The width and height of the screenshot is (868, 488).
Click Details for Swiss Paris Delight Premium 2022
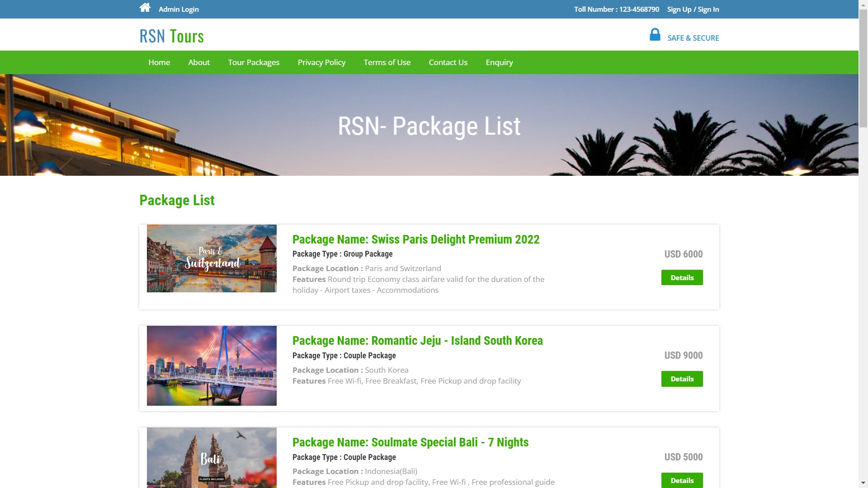[682, 277]
